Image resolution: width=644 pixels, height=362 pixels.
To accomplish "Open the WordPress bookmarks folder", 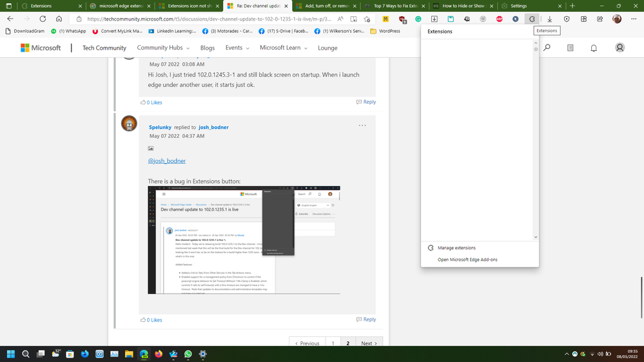I will [x=385, y=31].
